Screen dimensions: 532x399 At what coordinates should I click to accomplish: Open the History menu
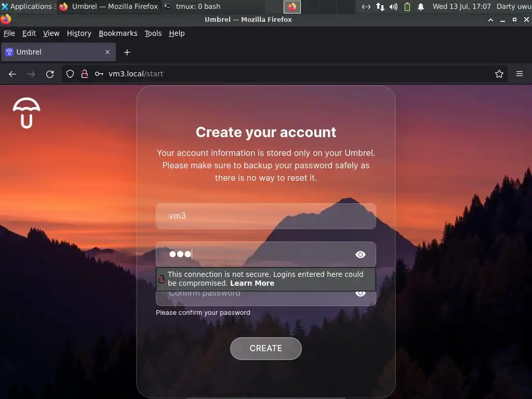[x=79, y=33]
